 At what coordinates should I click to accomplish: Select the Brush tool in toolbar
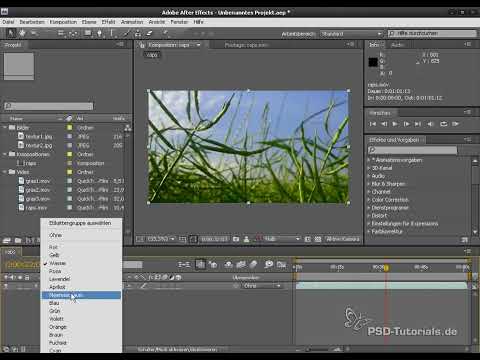(x=127, y=33)
